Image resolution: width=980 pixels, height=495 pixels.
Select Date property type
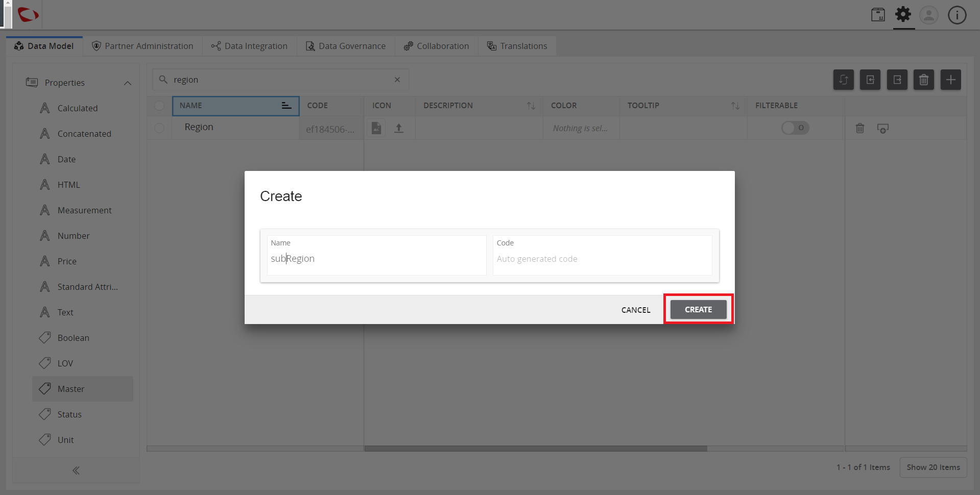pos(82,159)
